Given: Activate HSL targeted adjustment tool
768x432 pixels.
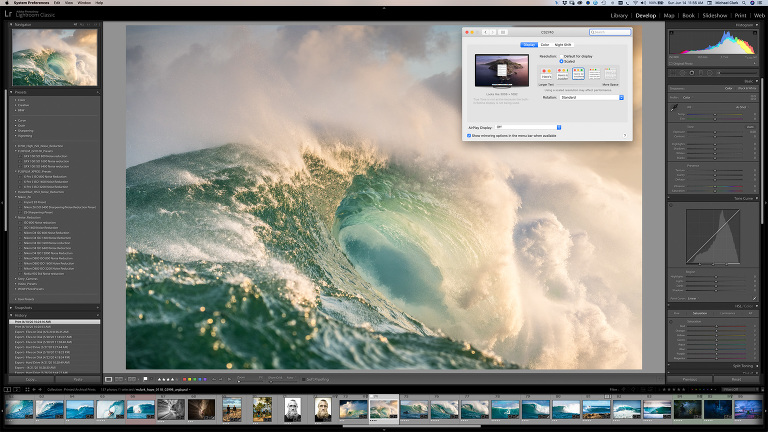Looking at the screenshot, I should [671, 322].
